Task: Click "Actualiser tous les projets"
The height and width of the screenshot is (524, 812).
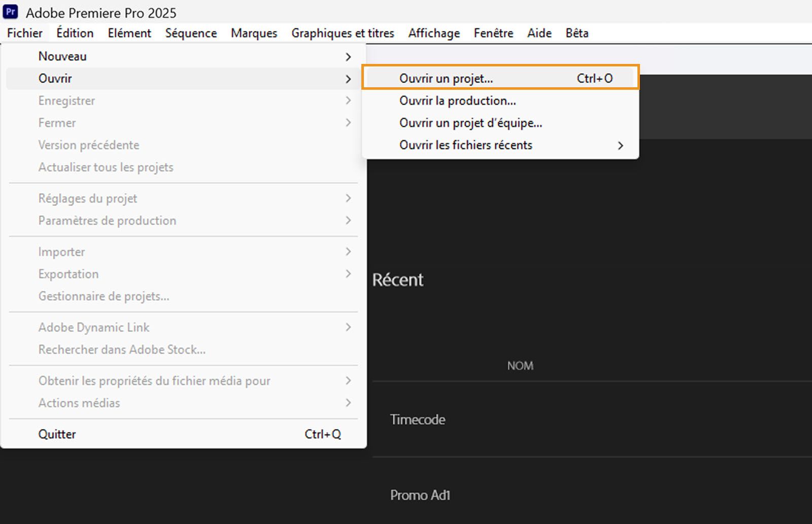Action: pos(106,167)
